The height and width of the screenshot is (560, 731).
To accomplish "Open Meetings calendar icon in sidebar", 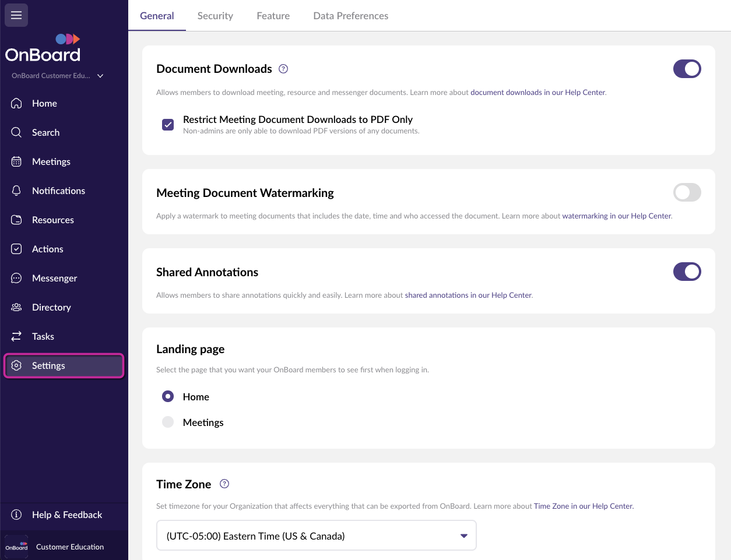I will pyautogui.click(x=16, y=161).
